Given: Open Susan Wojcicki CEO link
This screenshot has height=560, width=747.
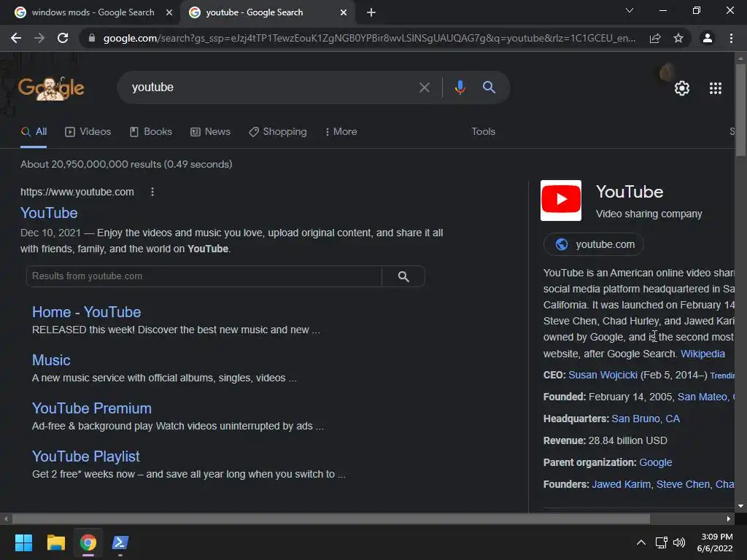Looking at the screenshot, I should [x=603, y=376].
